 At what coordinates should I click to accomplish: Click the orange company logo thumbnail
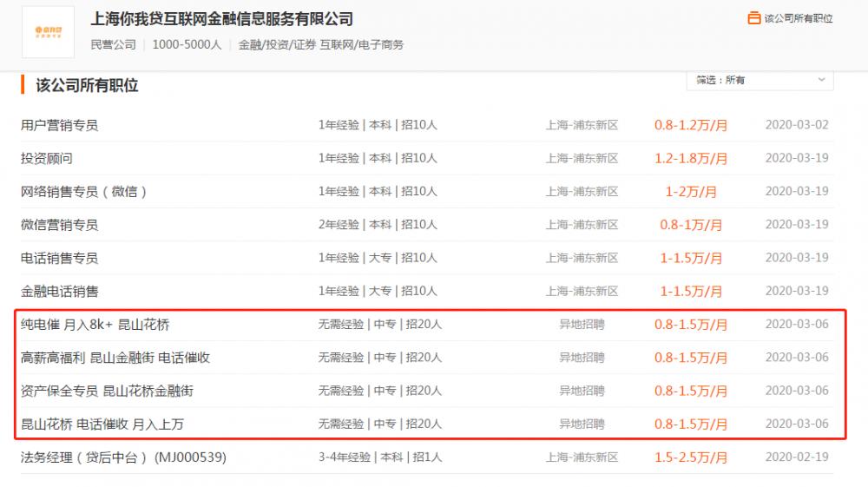(x=48, y=32)
